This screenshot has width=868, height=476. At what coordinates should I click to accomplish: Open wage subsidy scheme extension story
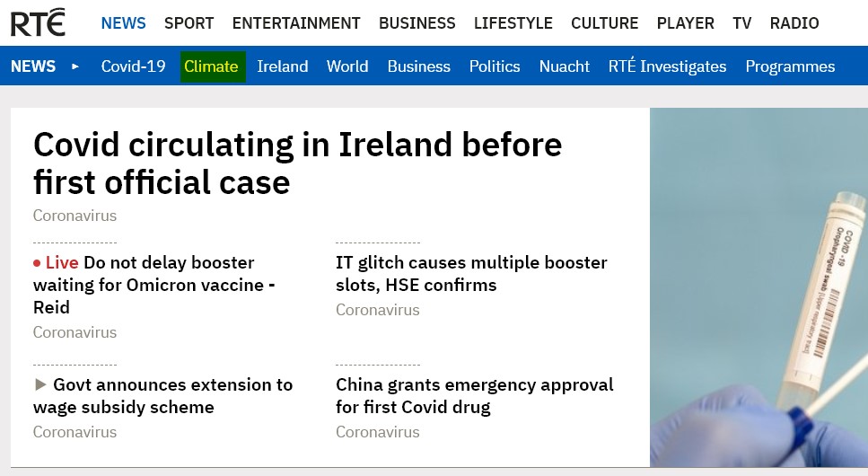coord(171,396)
